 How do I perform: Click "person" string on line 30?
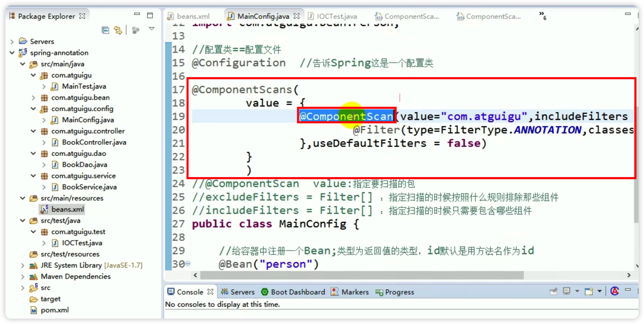pyautogui.click(x=286, y=264)
